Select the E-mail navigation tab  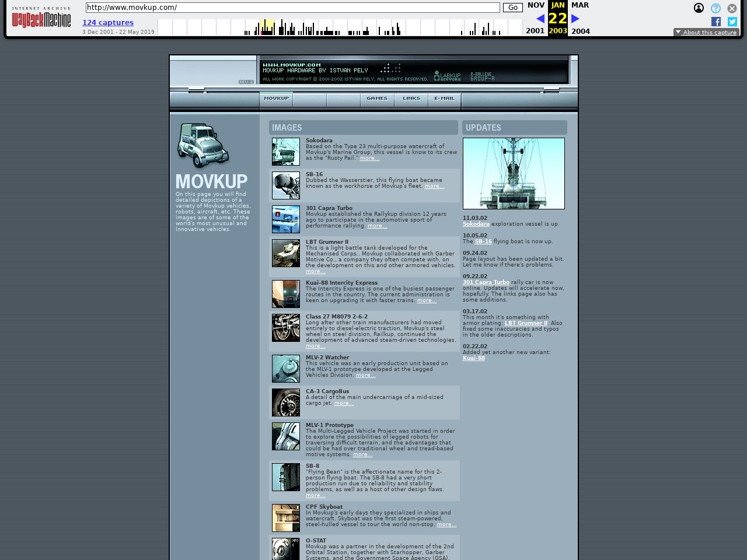coord(444,99)
